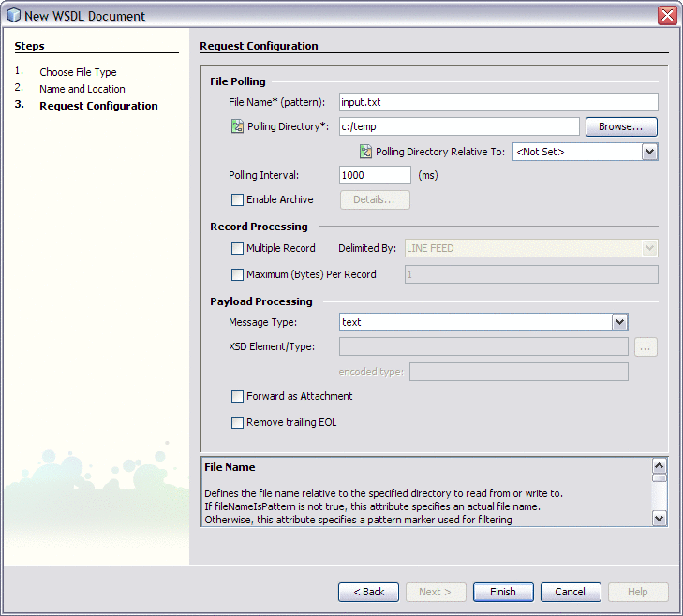Edit the Polling Interval value
Viewport: 683px width, 616px height.
pos(375,175)
